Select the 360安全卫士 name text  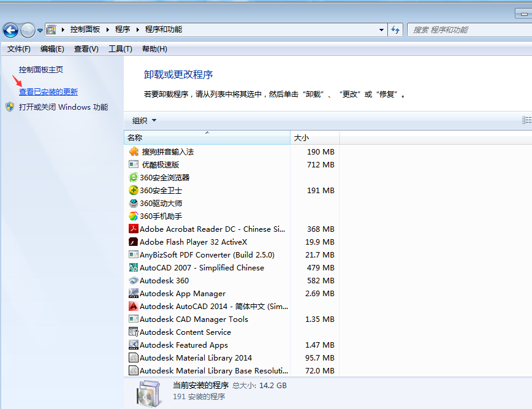coord(161,191)
